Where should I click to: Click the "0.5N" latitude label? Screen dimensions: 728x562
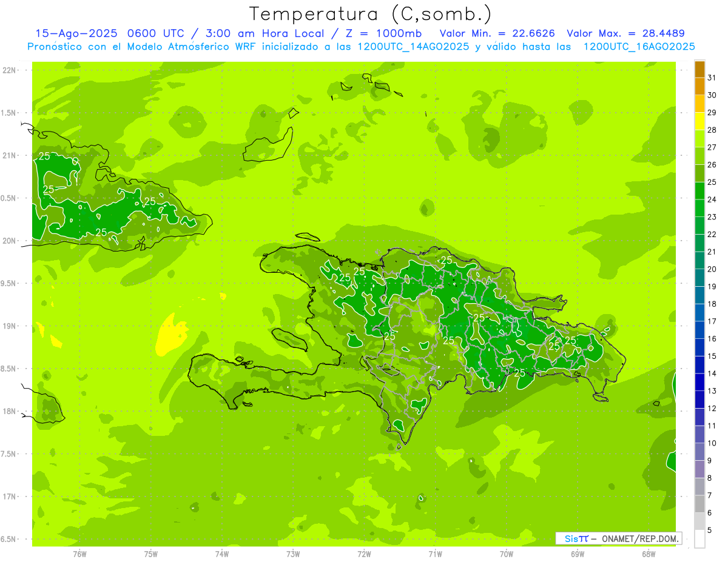click(8, 198)
